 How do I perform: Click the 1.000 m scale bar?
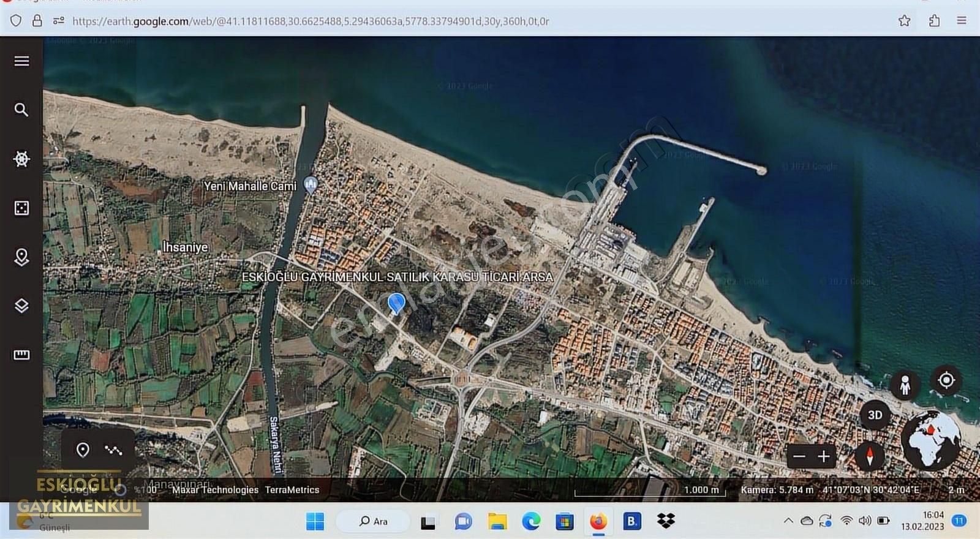(x=650, y=491)
